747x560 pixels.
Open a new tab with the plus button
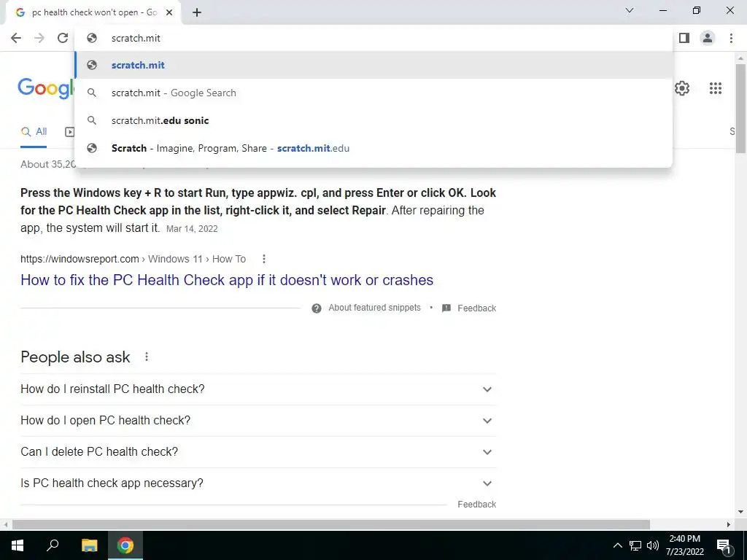pyautogui.click(x=197, y=12)
